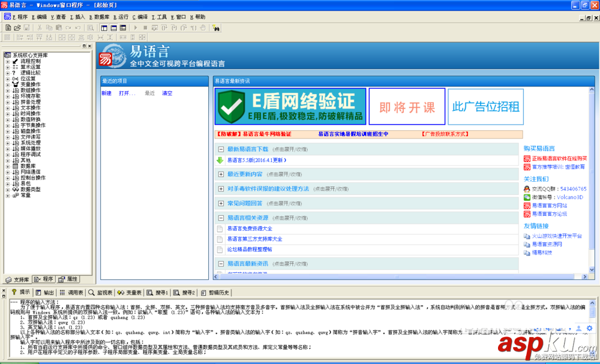Open the 编辑 menu
The height and width of the screenshot is (364, 600).
tap(39, 17)
